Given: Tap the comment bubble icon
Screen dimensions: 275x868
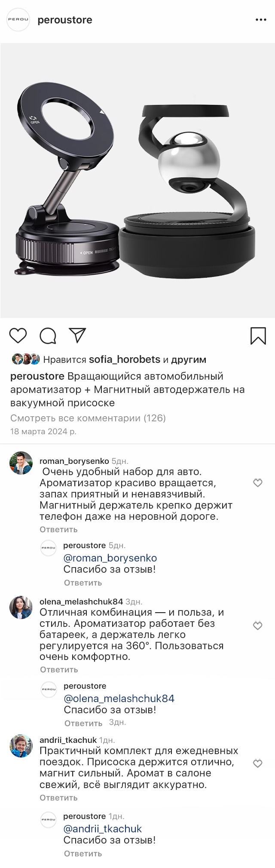Looking at the screenshot, I should 48,336.
